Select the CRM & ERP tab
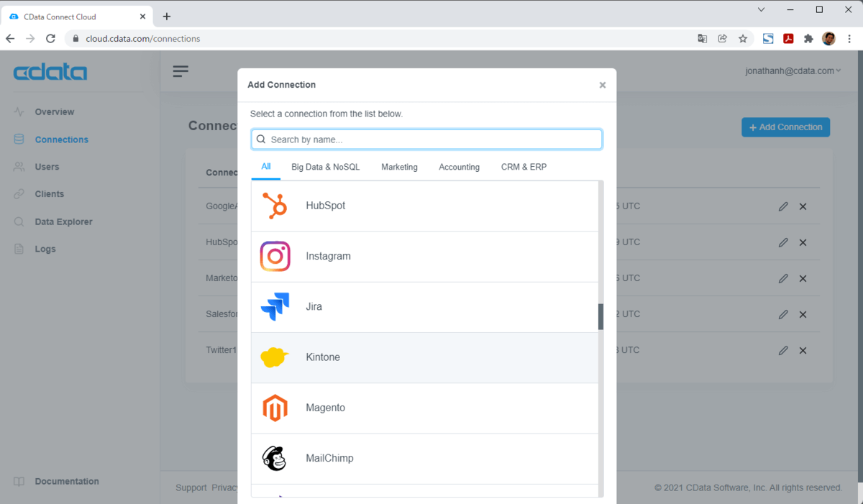Viewport: 863px width, 504px height. point(524,167)
